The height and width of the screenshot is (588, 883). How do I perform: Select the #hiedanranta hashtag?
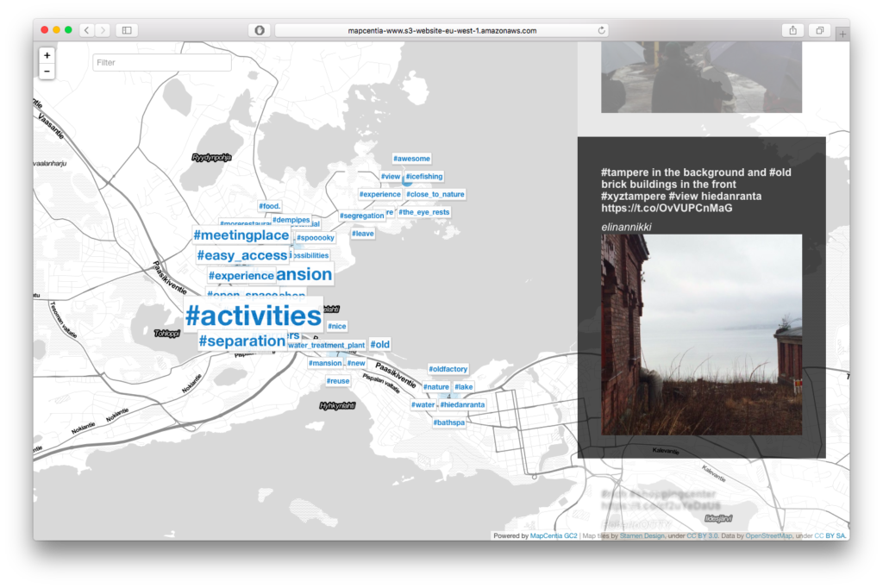[462, 404]
